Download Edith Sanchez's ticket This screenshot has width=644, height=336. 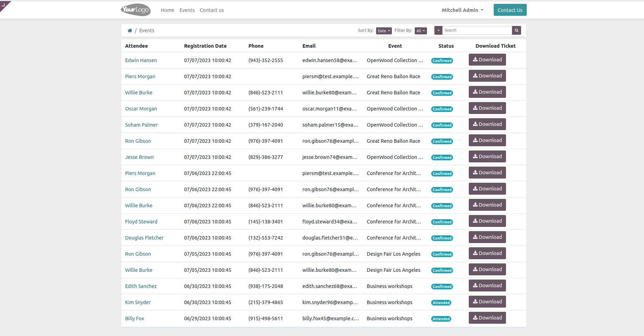(x=487, y=285)
